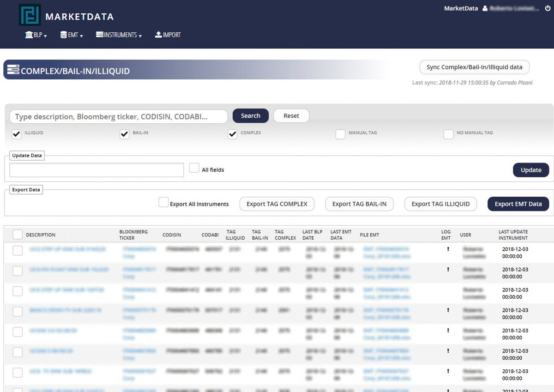Click the TAG BAIL-IN column header
The image size is (554, 392).
[x=260, y=235]
